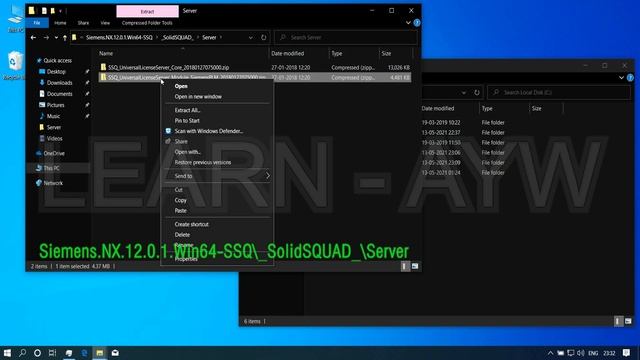
Task: Open the Windows Start menu
Action: click(x=7, y=353)
